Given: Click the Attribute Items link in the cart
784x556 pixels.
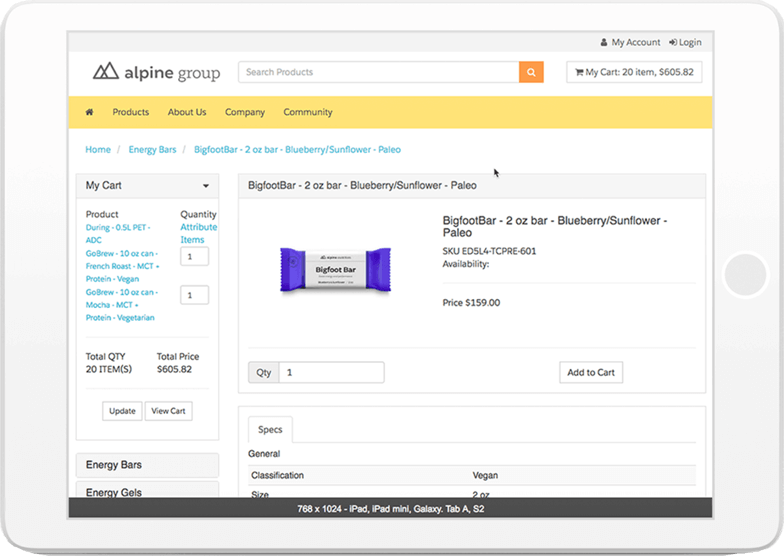Looking at the screenshot, I should 198,234.
